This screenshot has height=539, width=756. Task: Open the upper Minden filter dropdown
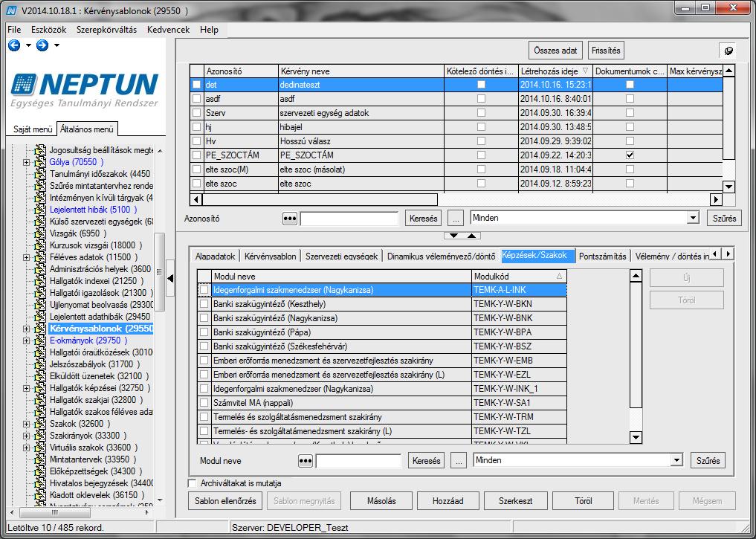click(694, 218)
